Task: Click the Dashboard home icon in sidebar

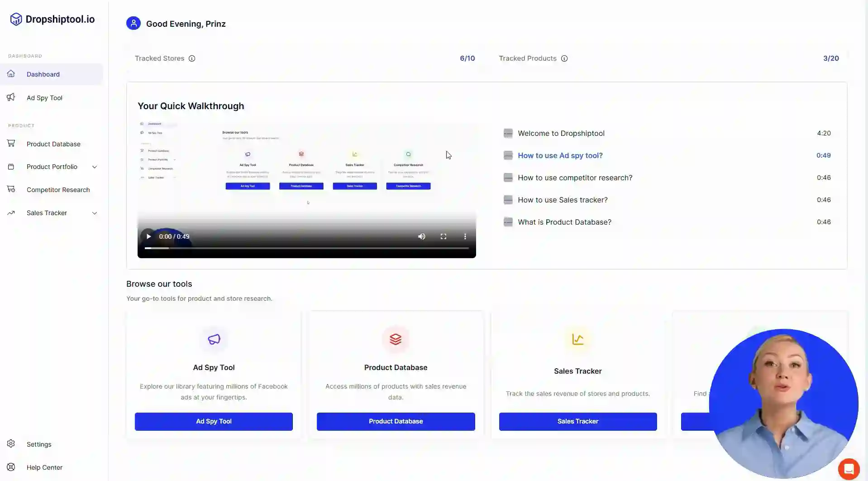Action: point(11,74)
